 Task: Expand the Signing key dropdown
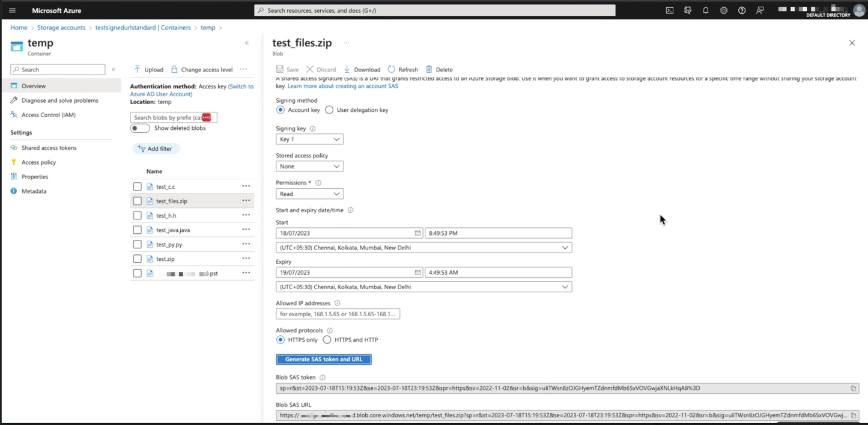(x=309, y=139)
